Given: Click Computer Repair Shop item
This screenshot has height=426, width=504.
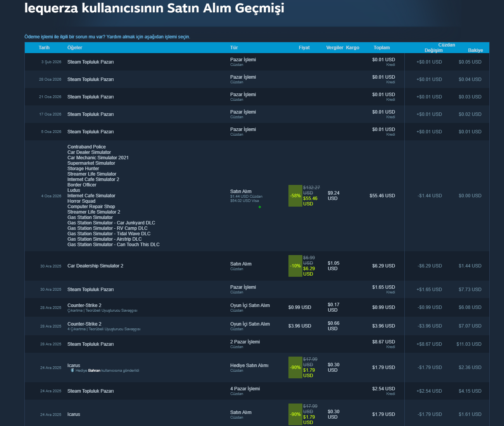Looking at the screenshot, I should pyautogui.click(x=91, y=207).
